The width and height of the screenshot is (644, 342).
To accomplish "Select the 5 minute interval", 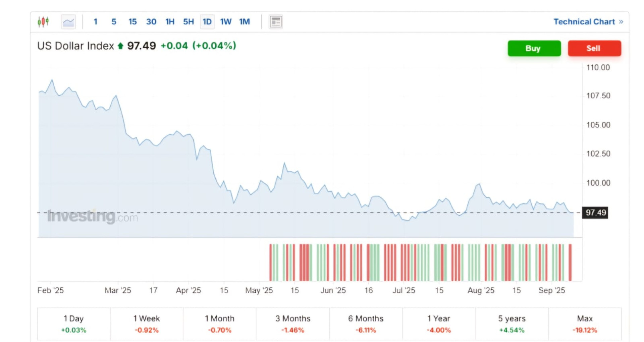I will (114, 22).
